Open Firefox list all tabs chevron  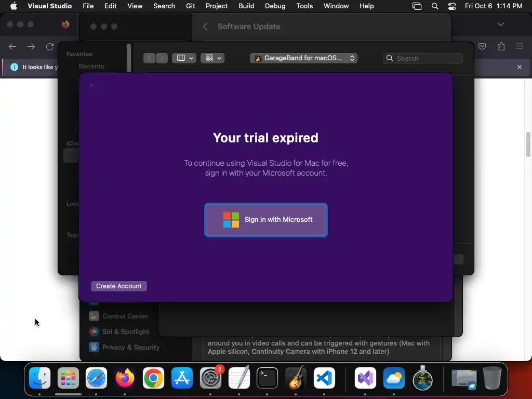(501, 24)
